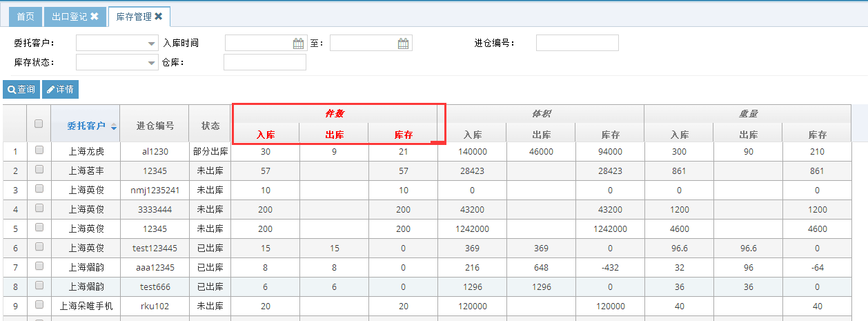Expand the 委托客户 dropdown

tap(151, 43)
